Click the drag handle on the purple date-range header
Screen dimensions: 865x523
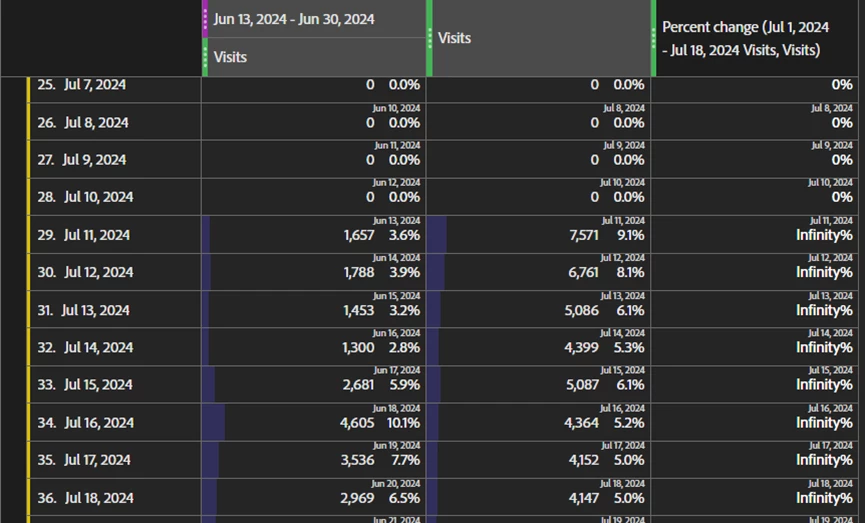pyautogui.click(x=205, y=19)
